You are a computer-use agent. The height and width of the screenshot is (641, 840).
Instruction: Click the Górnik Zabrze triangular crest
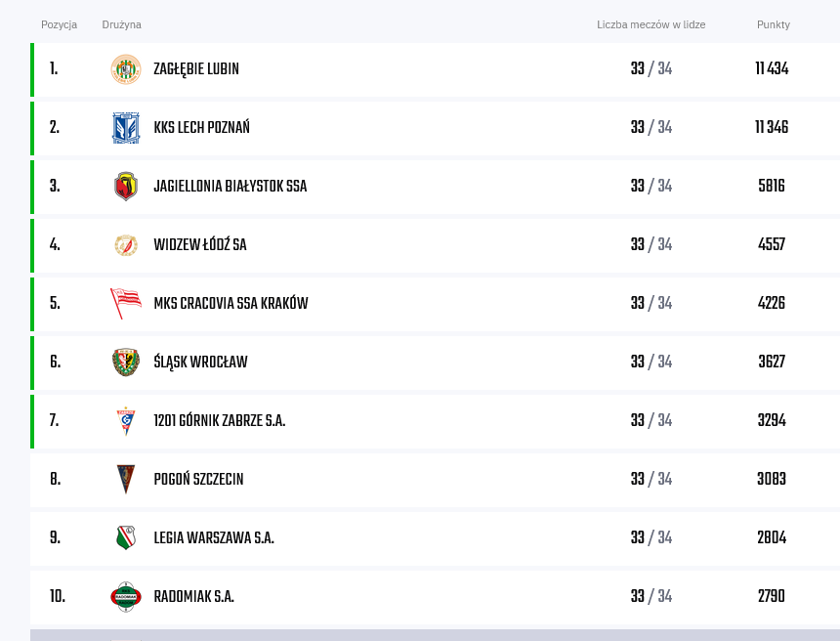pos(126,421)
